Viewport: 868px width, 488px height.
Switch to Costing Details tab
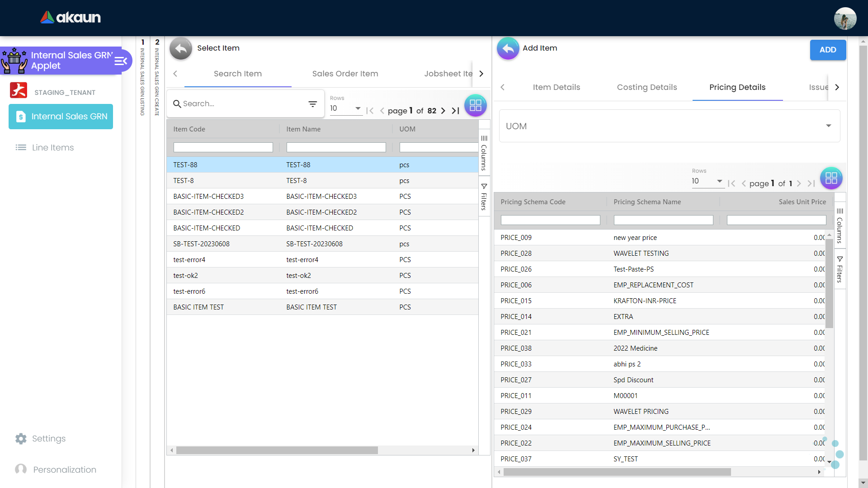click(x=646, y=87)
